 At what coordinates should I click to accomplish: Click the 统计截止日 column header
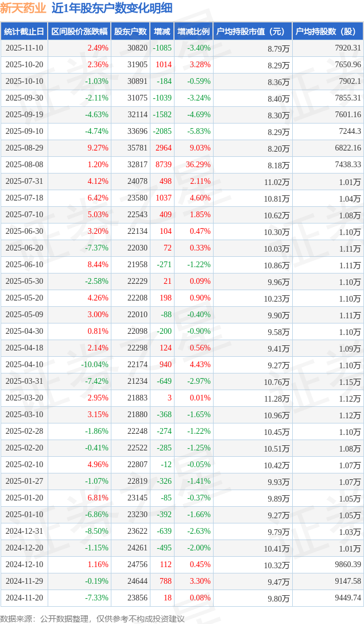pyautogui.click(x=24, y=32)
